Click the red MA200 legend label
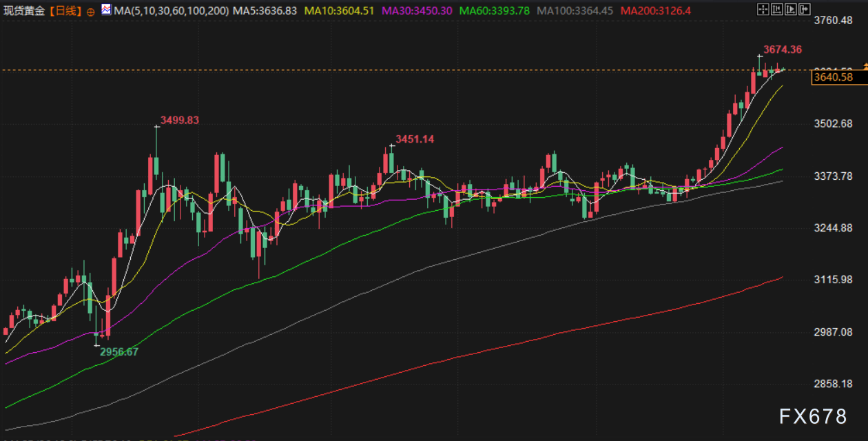The width and height of the screenshot is (868, 441). [655, 11]
